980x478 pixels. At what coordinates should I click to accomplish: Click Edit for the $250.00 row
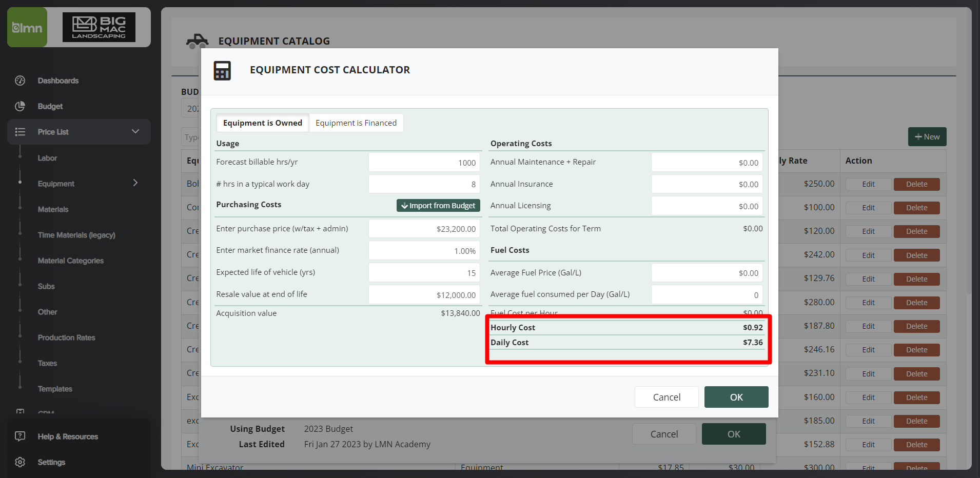868,184
